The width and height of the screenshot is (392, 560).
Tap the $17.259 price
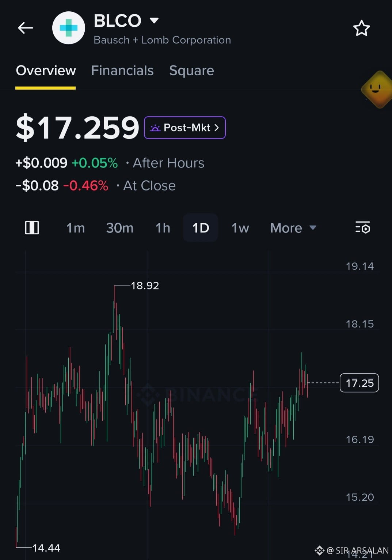click(77, 128)
